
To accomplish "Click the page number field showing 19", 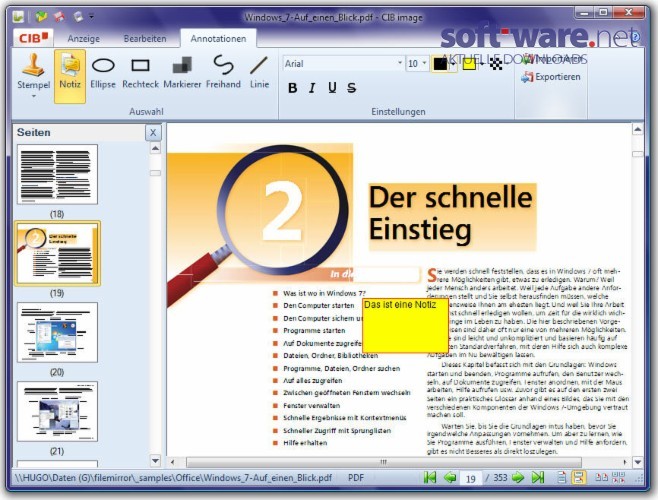I will [470, 478].
